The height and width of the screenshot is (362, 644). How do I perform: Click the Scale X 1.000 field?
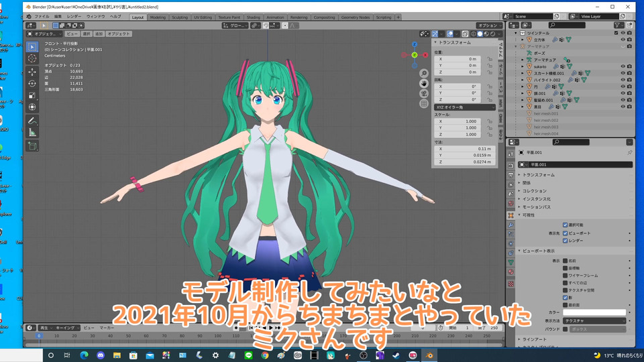pyautogui.click(x=458, y=121)
